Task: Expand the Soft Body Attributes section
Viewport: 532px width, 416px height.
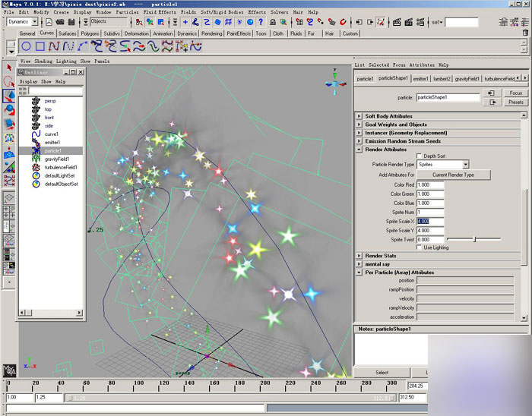Action: pos(359,116)
